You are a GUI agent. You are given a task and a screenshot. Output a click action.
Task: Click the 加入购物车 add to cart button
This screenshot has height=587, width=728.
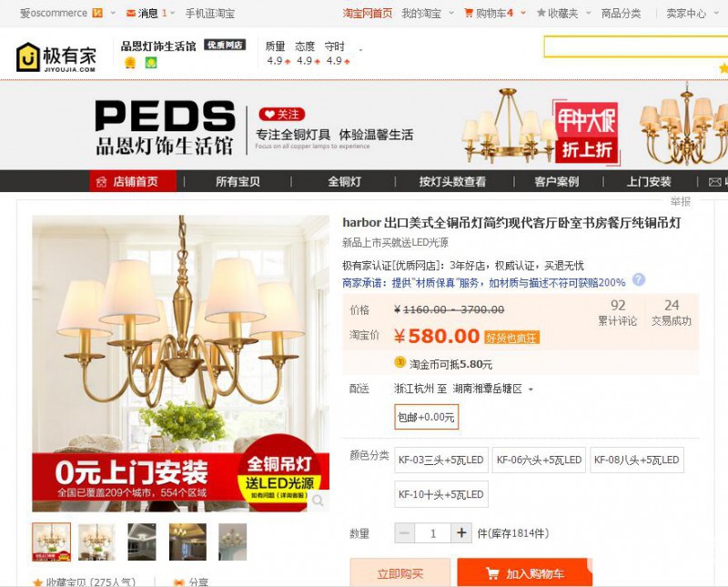point(525,573)
